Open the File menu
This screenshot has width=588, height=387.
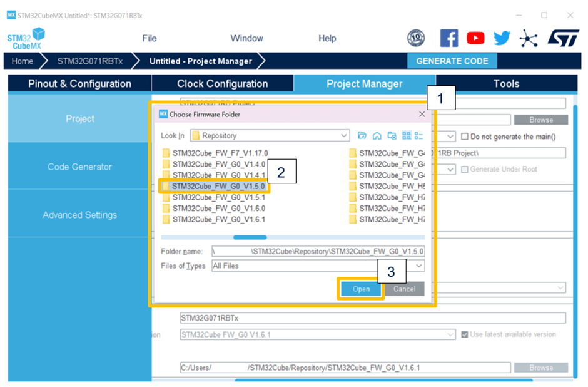click(150, 38)
